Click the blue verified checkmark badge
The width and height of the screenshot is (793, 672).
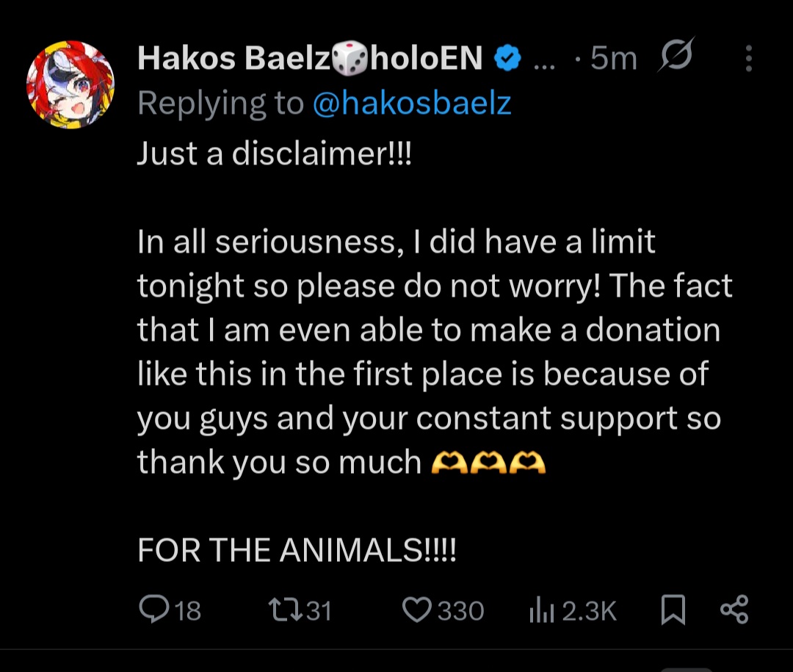tap(507, 58)
